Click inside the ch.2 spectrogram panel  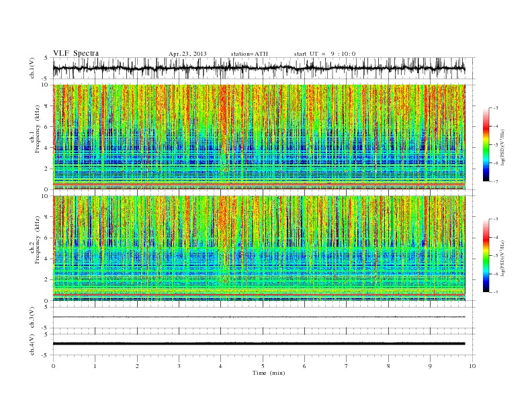pos(259,248)
